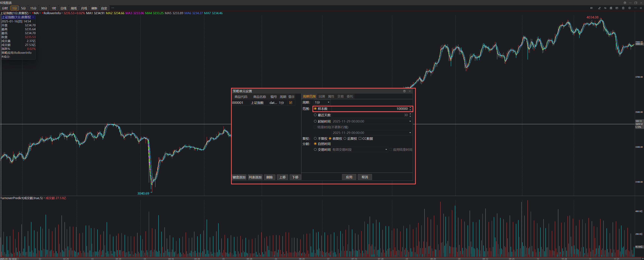Click the 权 adjustment icon
The image size is (644, 260).
click(x=592, y=8)
